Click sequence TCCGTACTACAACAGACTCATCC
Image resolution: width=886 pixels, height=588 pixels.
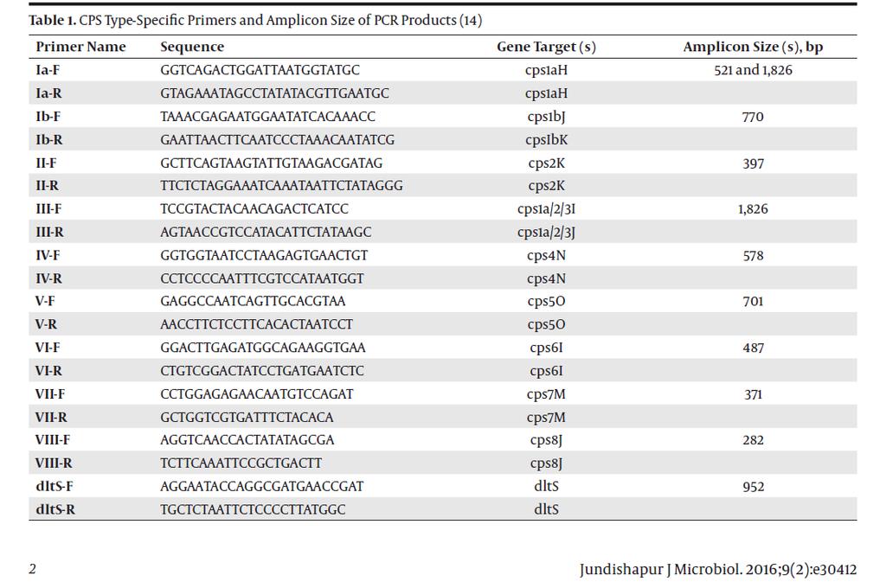pos(254,209)
